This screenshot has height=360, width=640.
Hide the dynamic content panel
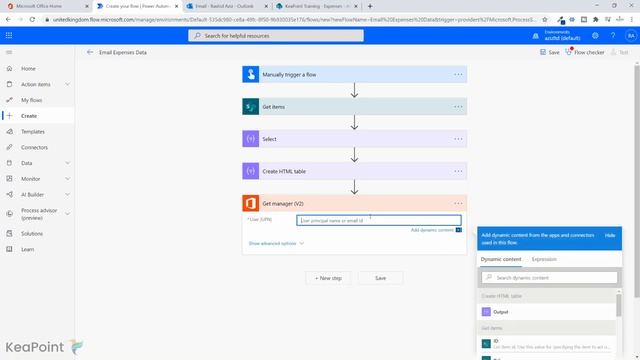610,235
